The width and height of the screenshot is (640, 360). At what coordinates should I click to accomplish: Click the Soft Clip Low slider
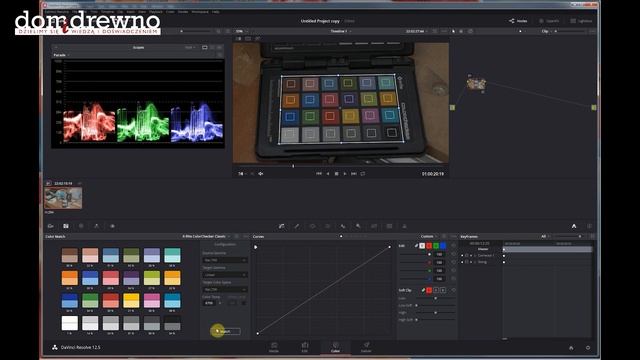click(x=436, y=298)
